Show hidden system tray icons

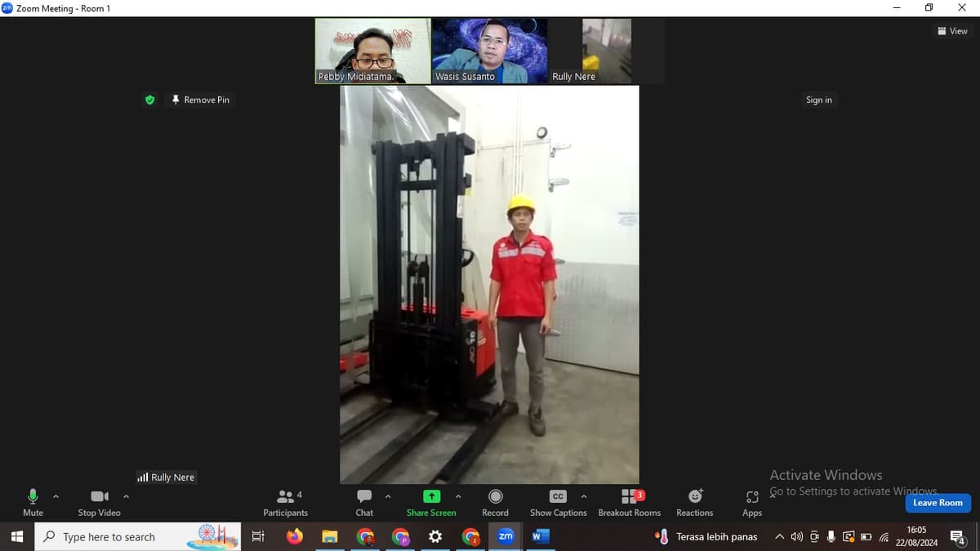(779, 536)
